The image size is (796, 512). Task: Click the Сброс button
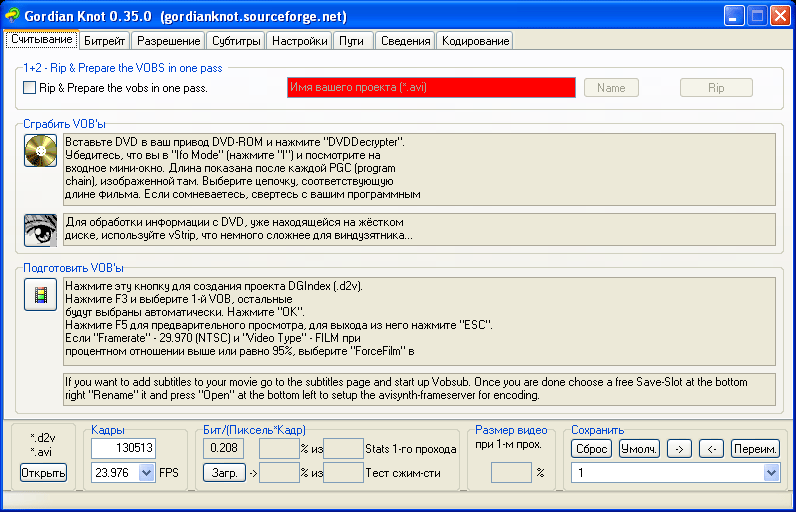click(x=591, y=449)
